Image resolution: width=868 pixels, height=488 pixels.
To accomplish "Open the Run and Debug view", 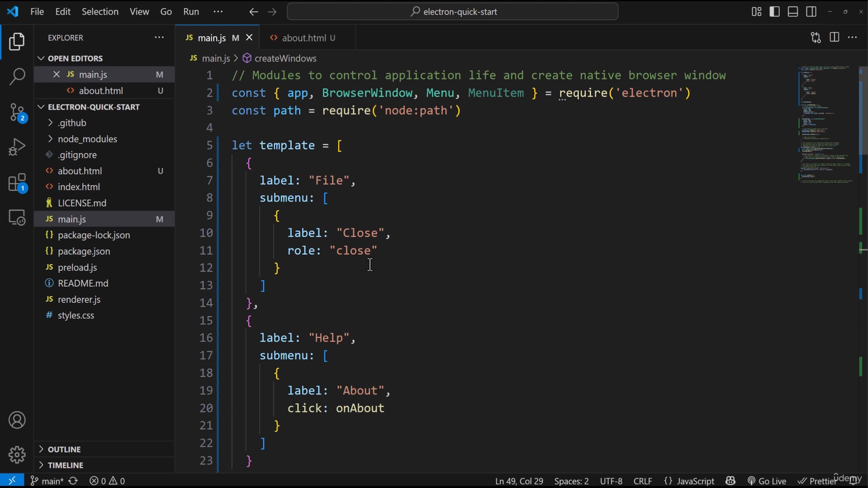I will [17, 147].
